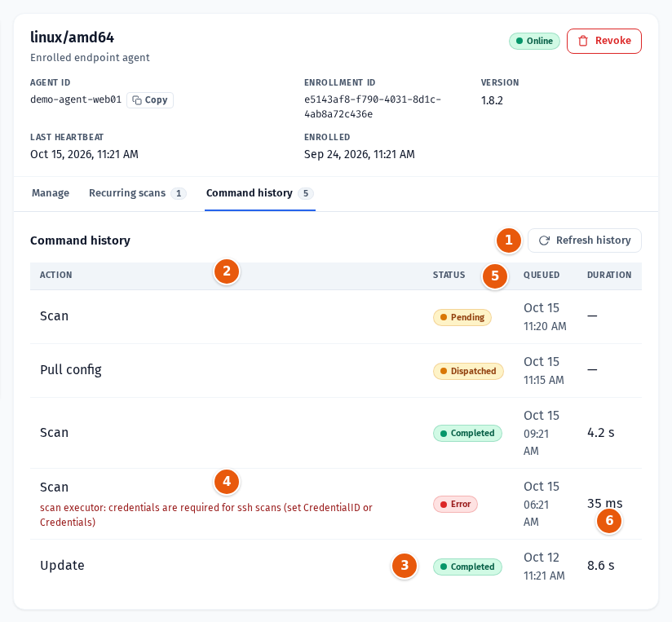Click the Oct 12 11:21 AM queued time
Image resolution: width=672 pixels, height=622 pixels.
pos(544,567)
